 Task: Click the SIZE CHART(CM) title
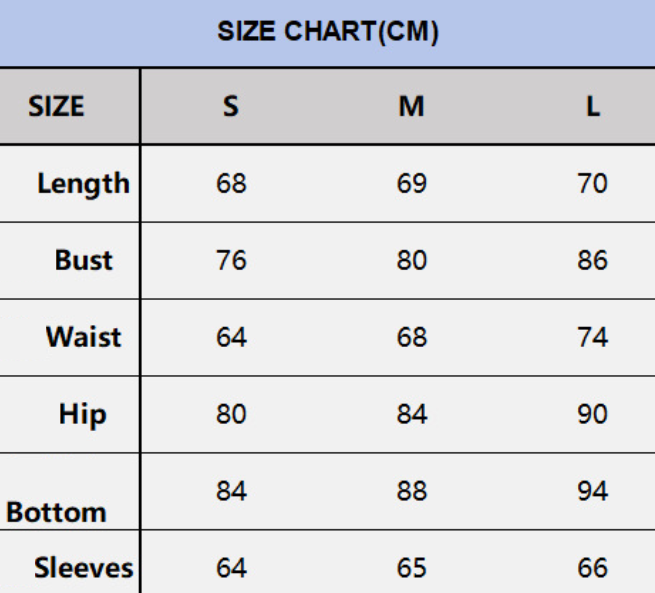pos(328,31)
